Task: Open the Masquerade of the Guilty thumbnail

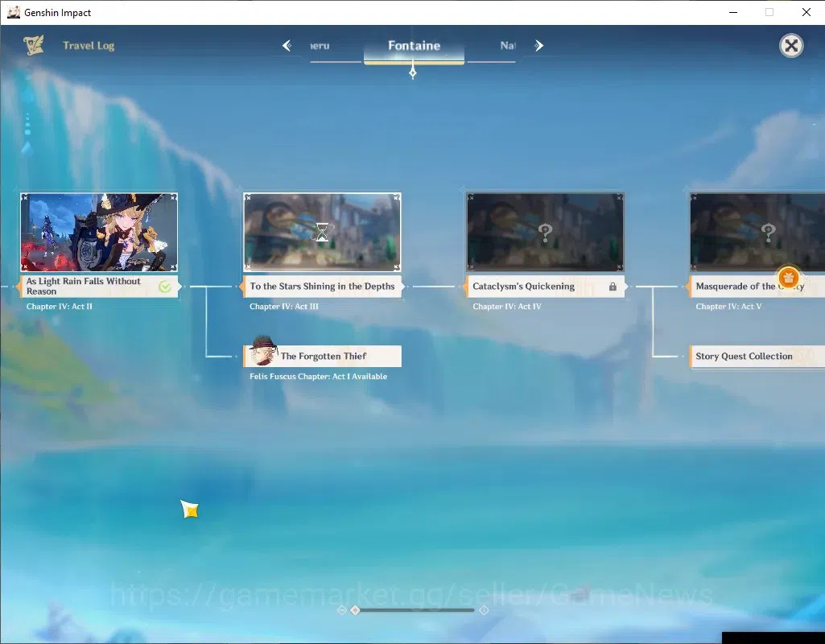Action: point(757,232)
